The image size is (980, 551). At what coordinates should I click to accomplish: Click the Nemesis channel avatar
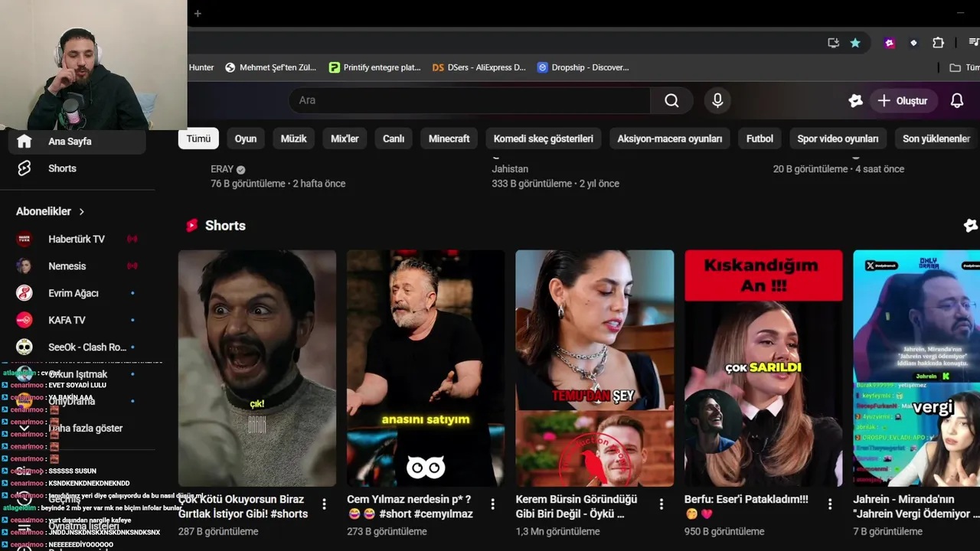coord(24,266)
